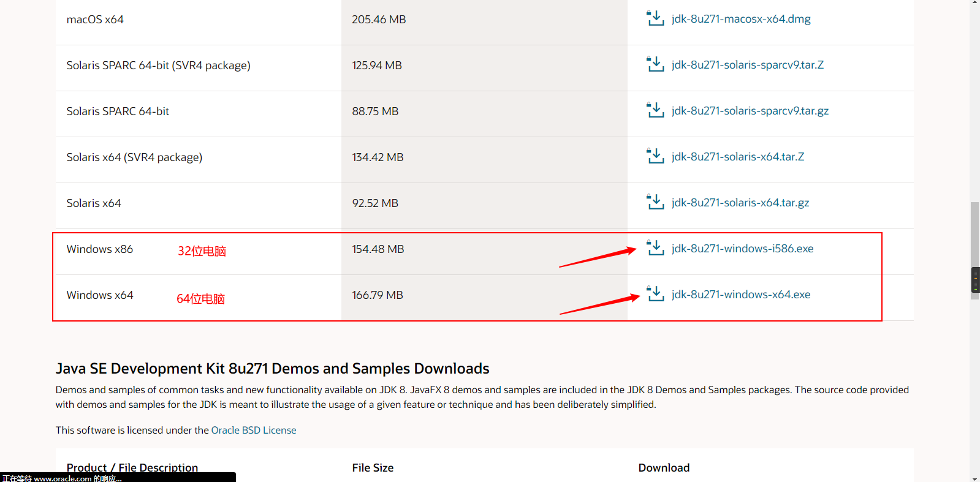The height and width of the screenshot is (482, 980).
Task: Click the scrollbar up arrow
Action: [x=974, y=3]
